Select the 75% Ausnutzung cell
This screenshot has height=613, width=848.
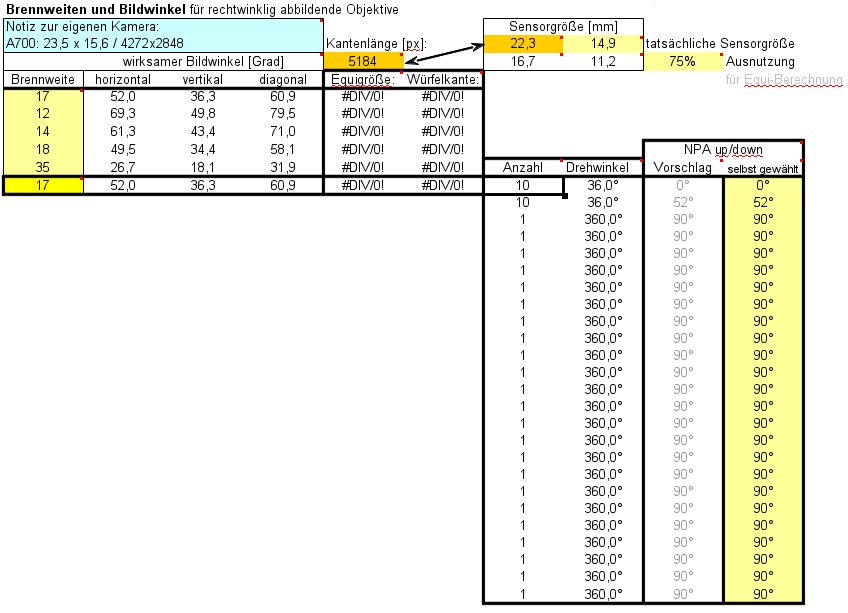(682, 61)
